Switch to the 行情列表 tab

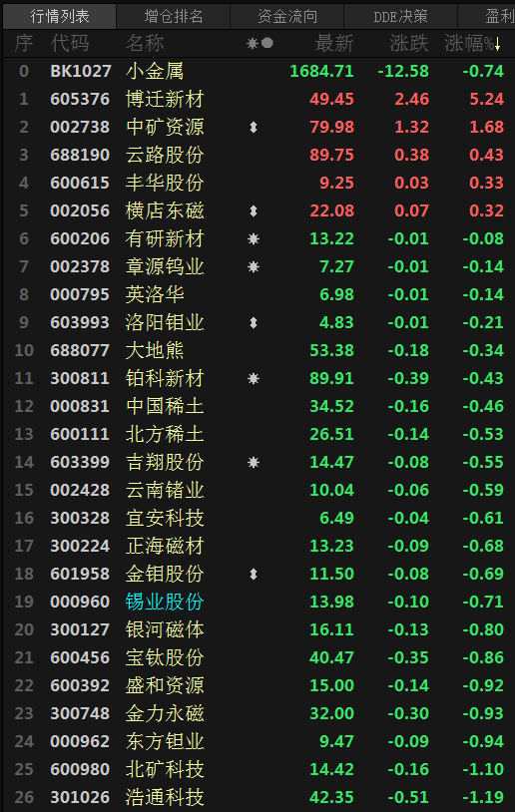(60, 16)
